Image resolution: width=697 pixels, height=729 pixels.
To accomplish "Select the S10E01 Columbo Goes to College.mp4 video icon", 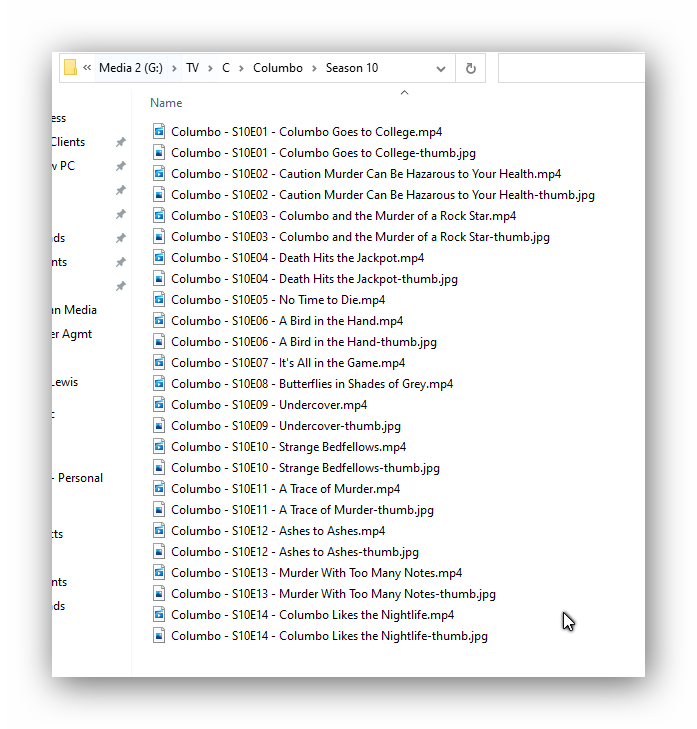I will tap(159, 132).
